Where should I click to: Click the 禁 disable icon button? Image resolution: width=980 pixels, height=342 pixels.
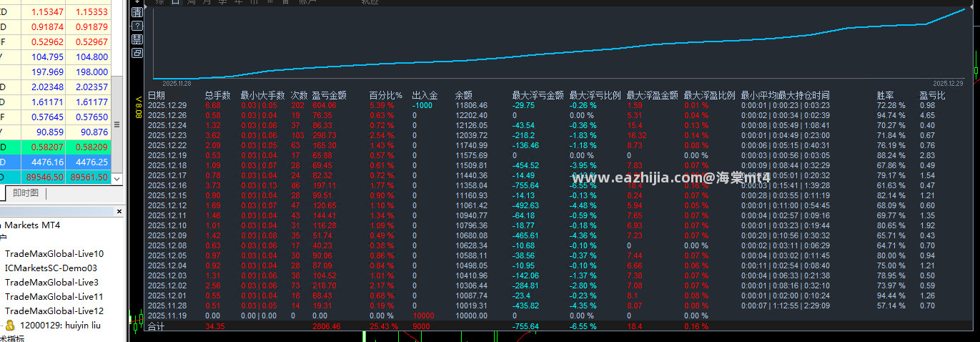137,39
